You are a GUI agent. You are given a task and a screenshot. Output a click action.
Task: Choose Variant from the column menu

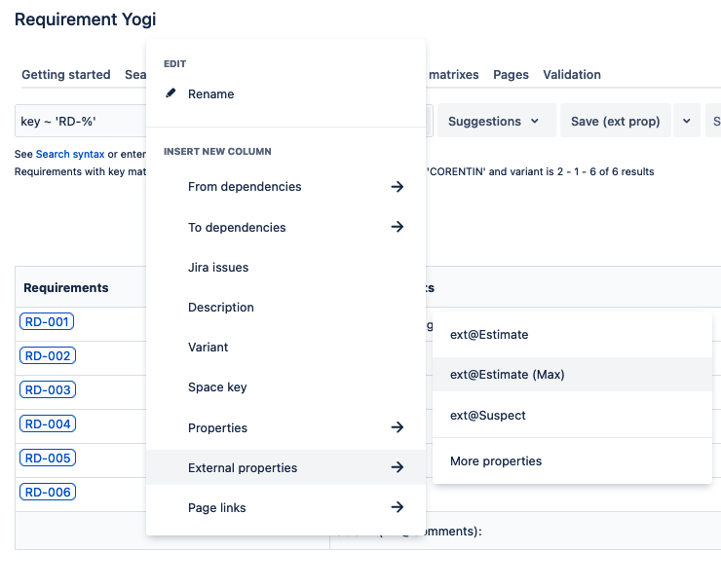click(209, 348)
